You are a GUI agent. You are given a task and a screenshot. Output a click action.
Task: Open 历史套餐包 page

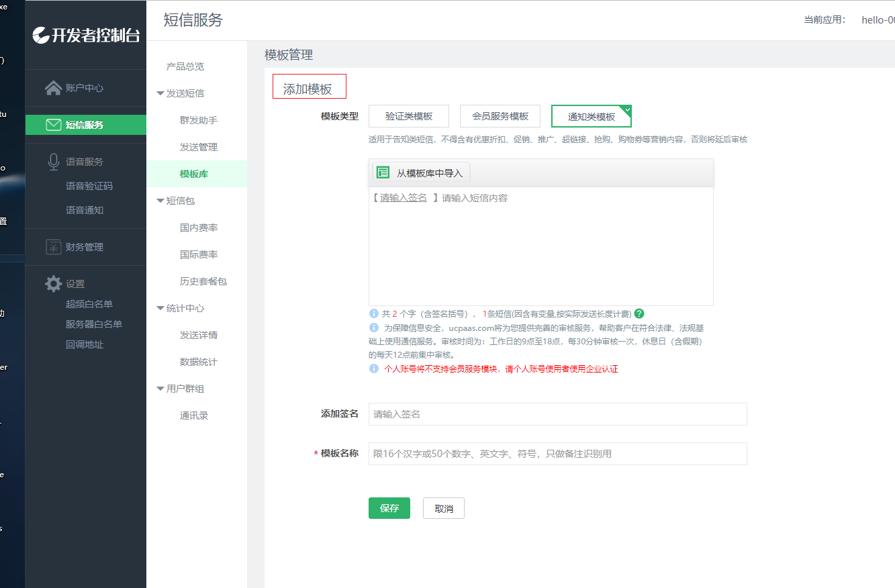tap(203, 281)
